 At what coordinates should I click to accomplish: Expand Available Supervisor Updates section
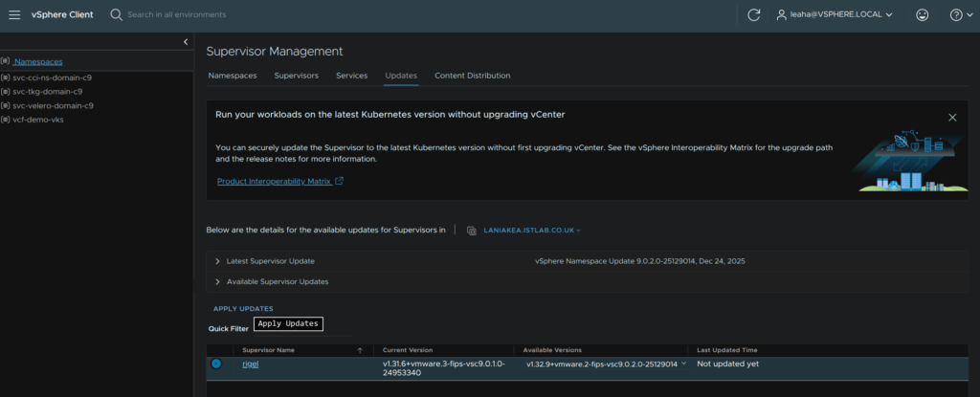218,281
